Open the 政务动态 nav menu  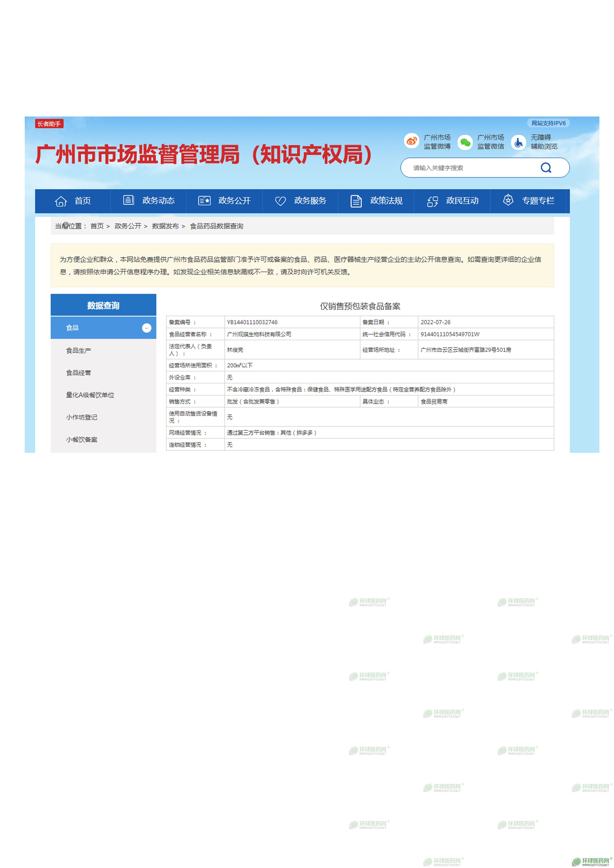[x=158, y=201]
